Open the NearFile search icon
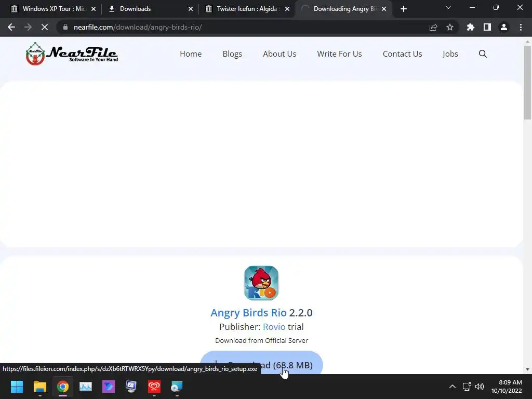The image size is (532, 399). coord(483,54)
